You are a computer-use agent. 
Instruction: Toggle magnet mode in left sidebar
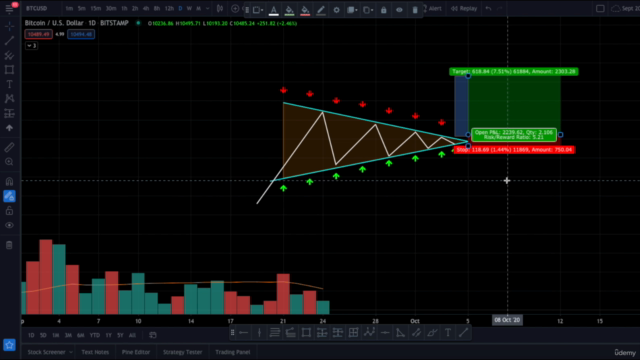click(x=9, y=181)
